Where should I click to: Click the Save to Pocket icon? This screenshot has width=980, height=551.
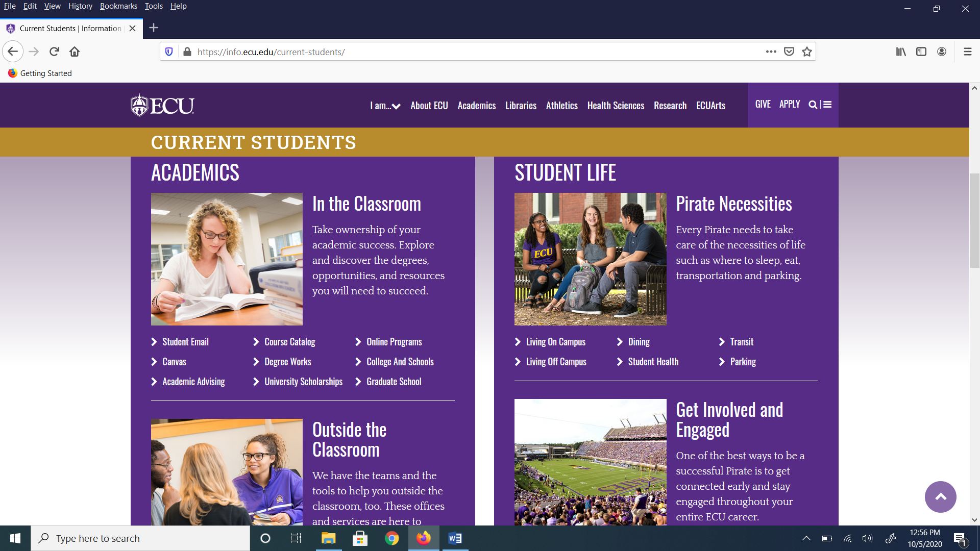(789, 52)
